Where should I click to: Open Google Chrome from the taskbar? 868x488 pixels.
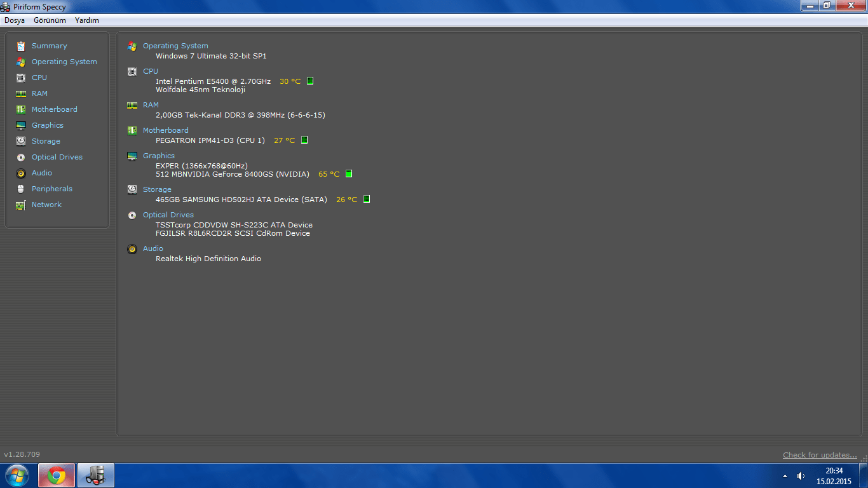pos(57,475)
